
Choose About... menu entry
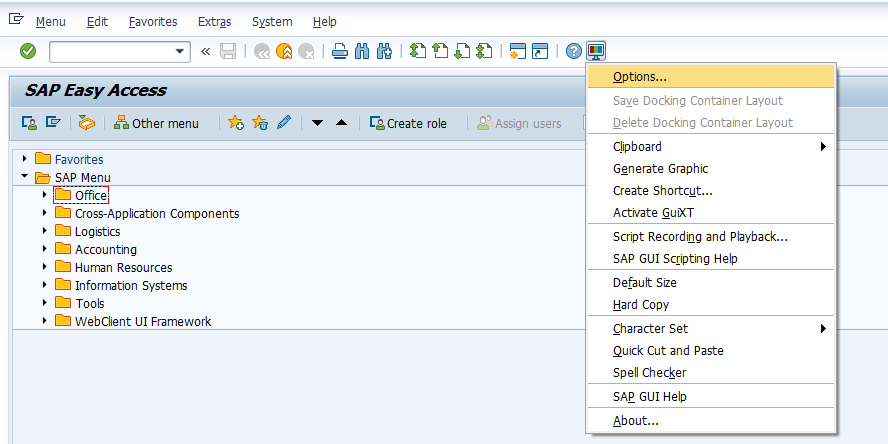[x=711, y=420]
